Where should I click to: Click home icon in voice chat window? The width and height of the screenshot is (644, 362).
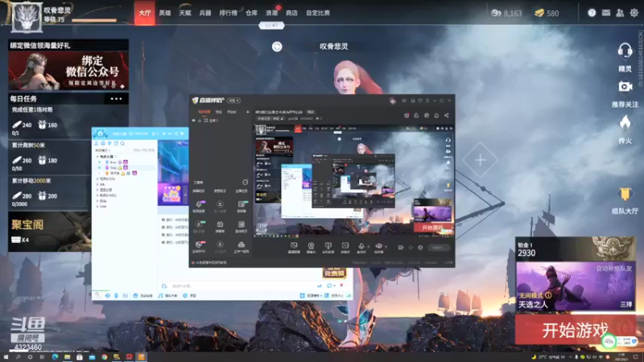[100, 134]
